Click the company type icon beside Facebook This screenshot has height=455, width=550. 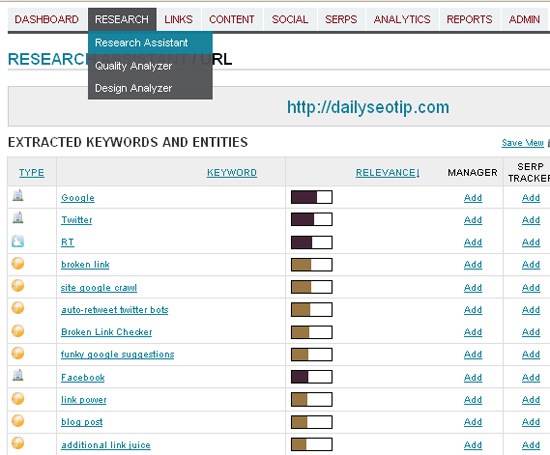click(18, 375)
